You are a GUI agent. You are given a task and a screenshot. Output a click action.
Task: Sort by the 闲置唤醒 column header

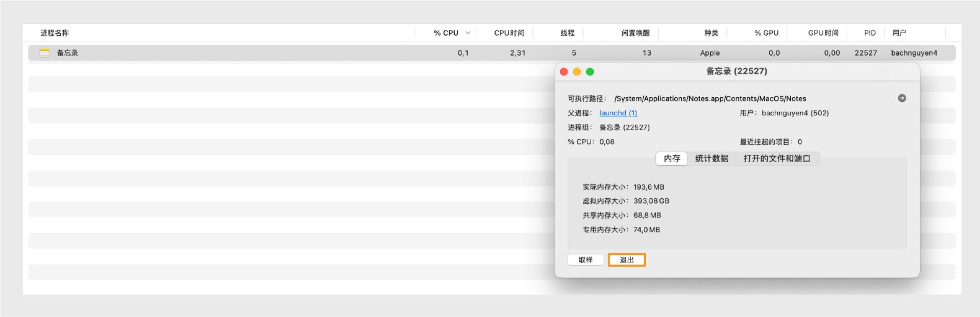pos(635,33)
